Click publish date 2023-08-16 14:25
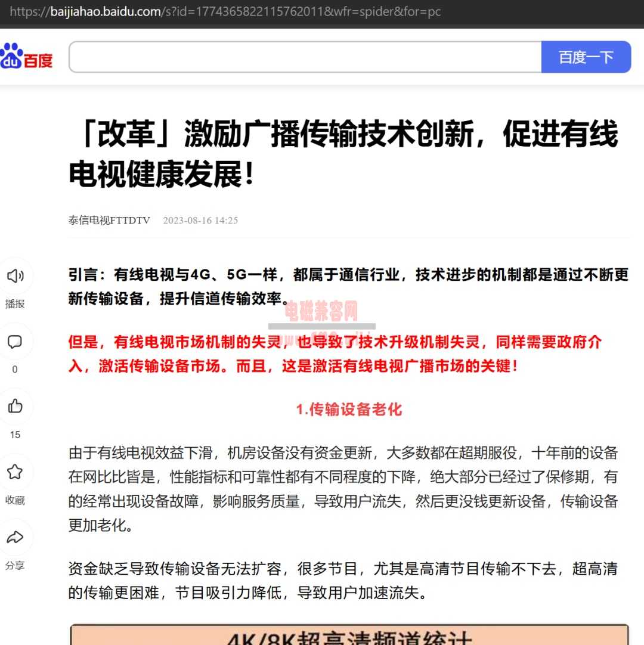Image resolution: width=644 pixels, height=645 pixels. pos(200,221)
